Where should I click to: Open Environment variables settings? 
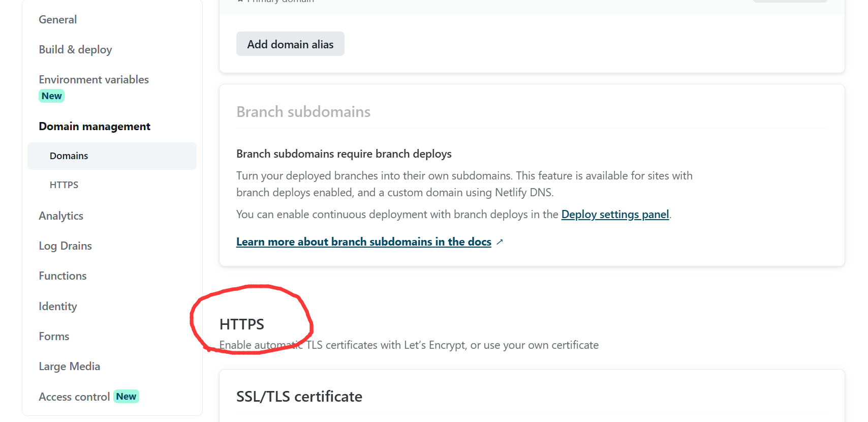click(x=94, y=80)
